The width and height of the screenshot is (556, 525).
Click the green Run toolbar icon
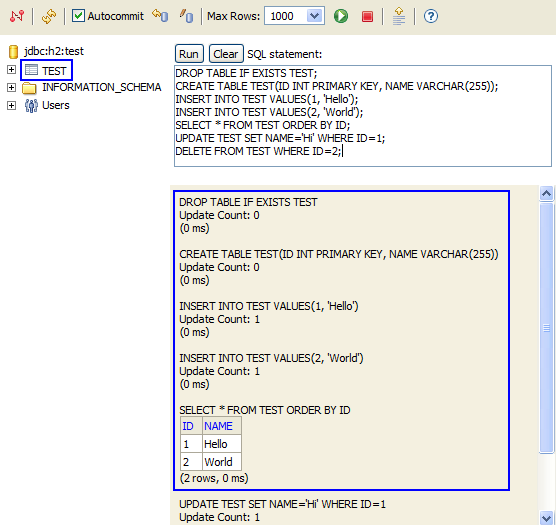(x=341, y=16)
